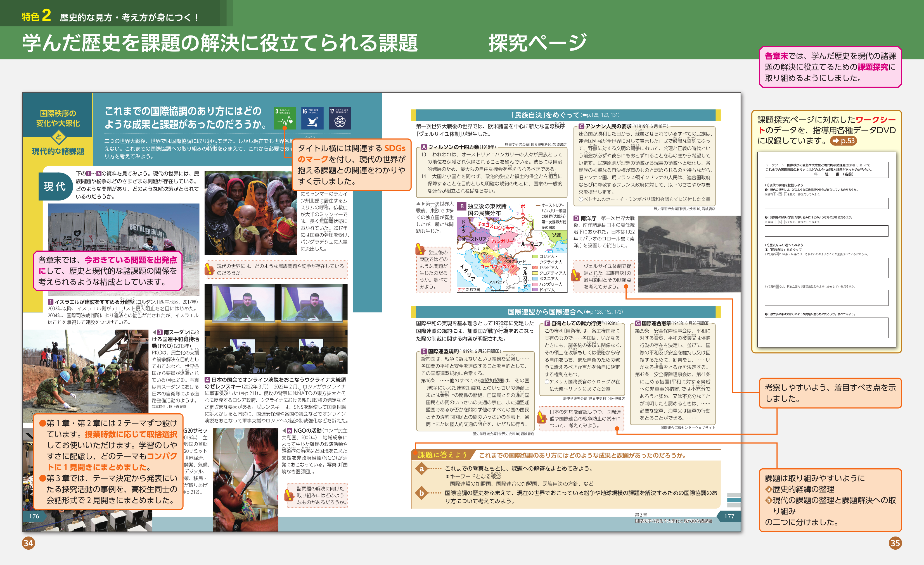Click the 「民族自決」をめぐって section header
924x565 pixels.
(565, 115)
